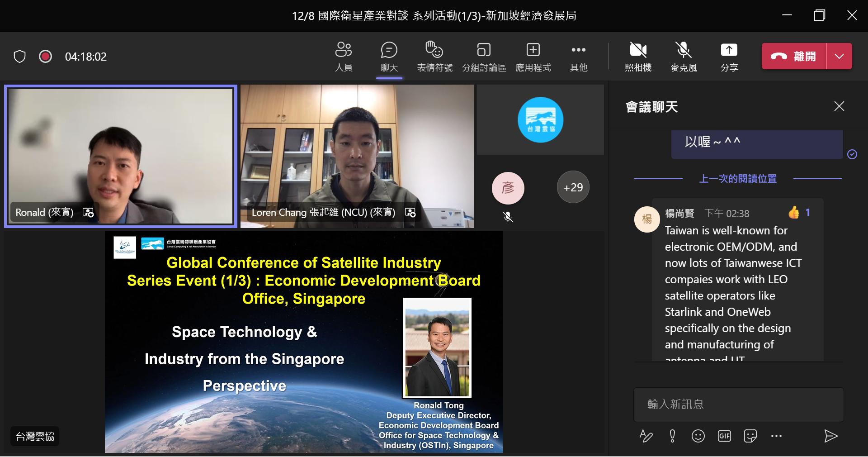The width and height of the screenshot is (868, 457).
Task: Click the message read-status check icon
Action: coord(852,155)
